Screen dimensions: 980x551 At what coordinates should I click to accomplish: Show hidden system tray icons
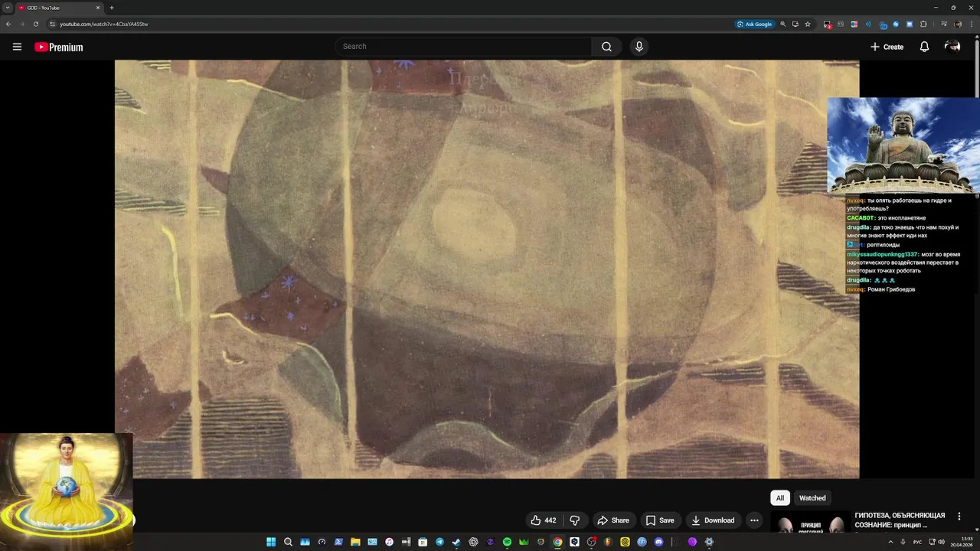(890, 542)
